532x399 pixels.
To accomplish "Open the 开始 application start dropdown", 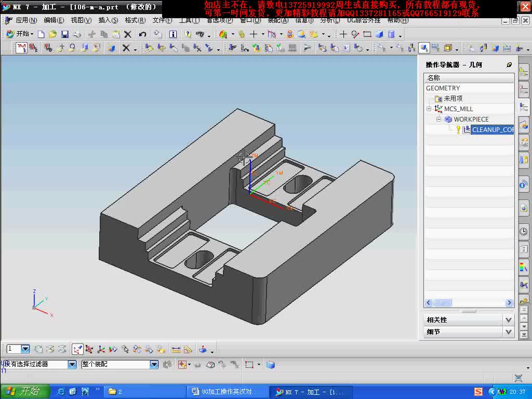I will 20,34.
